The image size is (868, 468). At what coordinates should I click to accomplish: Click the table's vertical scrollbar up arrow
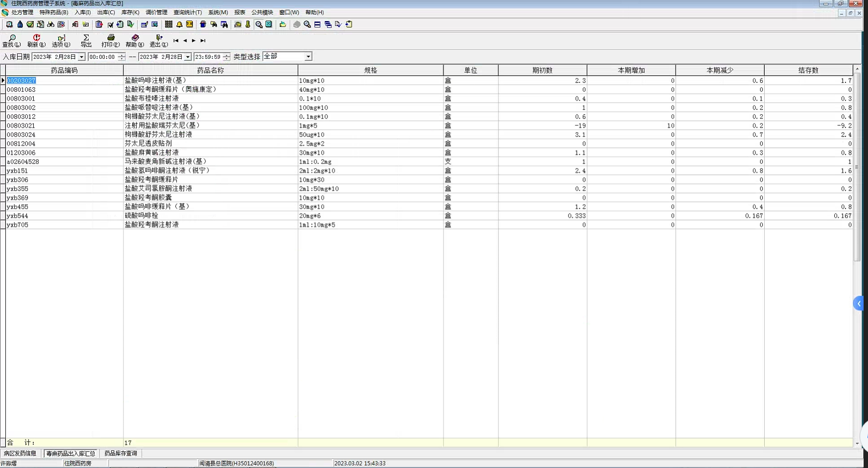(x=857, y=69)
